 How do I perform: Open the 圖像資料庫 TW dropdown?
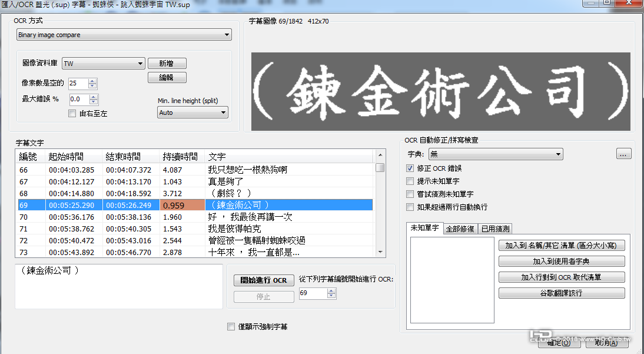(104, 63)
